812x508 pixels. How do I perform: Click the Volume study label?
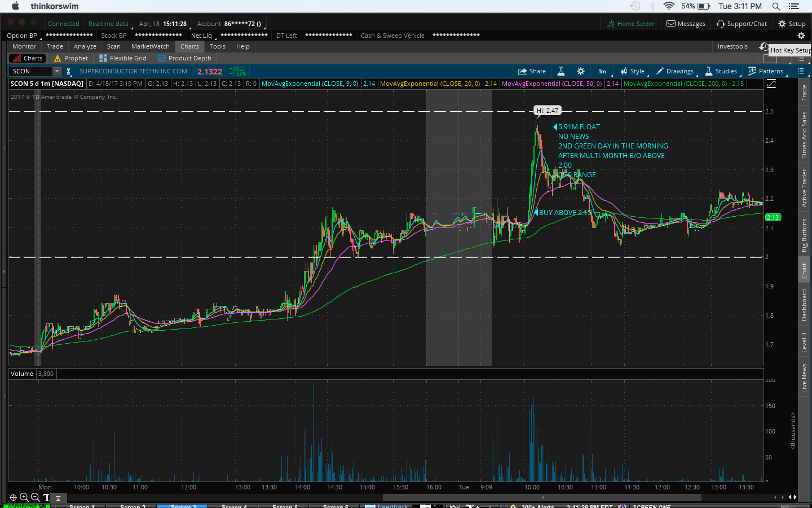(22, 374)
